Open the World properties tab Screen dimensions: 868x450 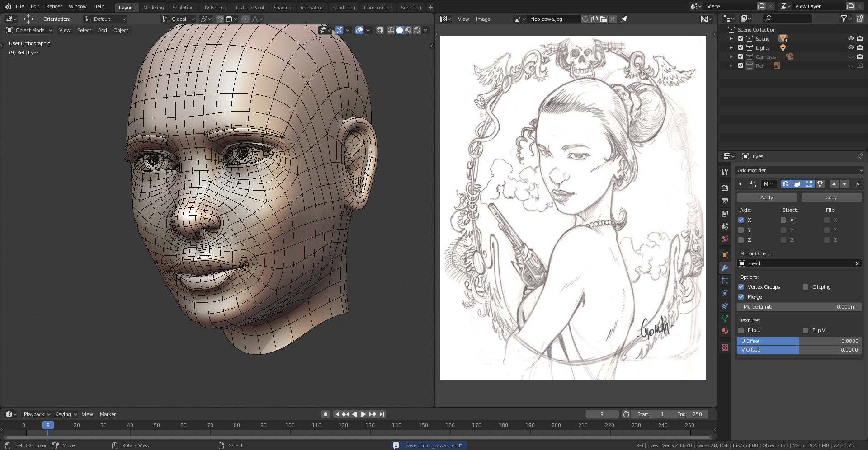click(x=725, y=239)
